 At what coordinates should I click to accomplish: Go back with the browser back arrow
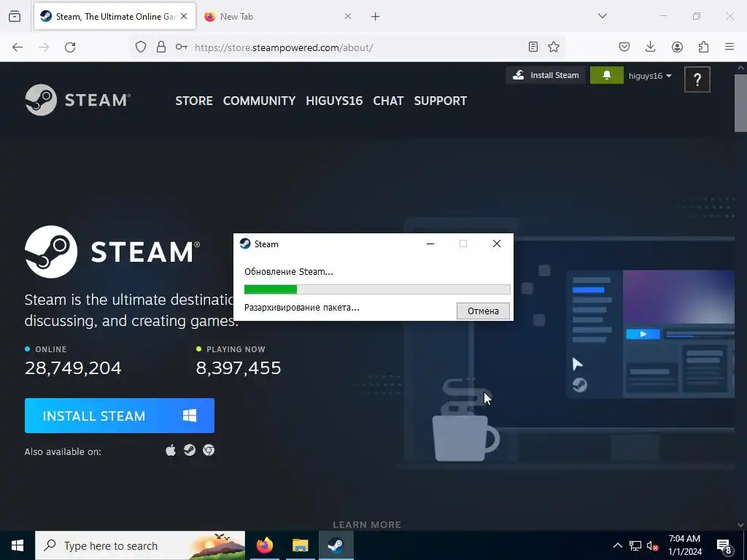[18, 47]
